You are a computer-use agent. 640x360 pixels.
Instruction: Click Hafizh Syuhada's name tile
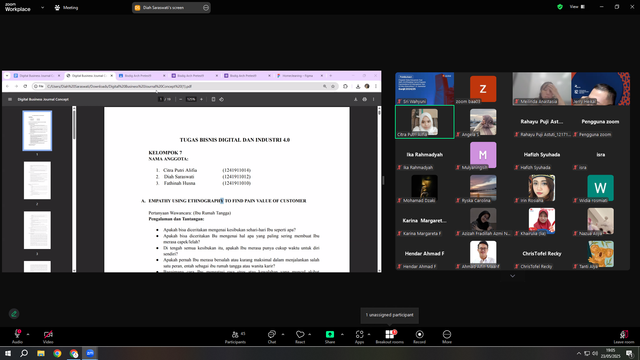(542, 155)
